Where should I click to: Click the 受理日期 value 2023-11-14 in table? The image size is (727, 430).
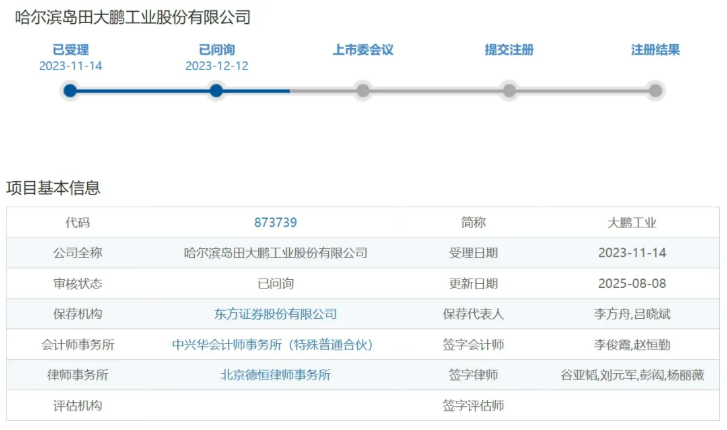[x=632, y=253]
